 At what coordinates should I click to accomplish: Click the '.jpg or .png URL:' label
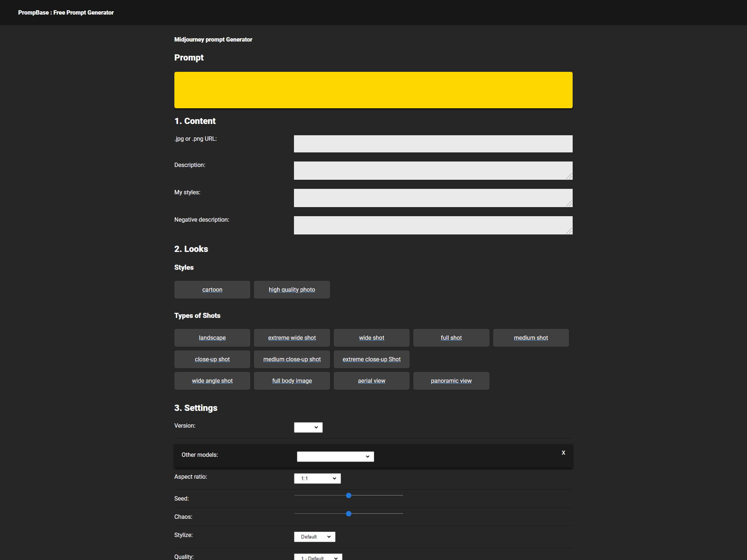[196, 139]
